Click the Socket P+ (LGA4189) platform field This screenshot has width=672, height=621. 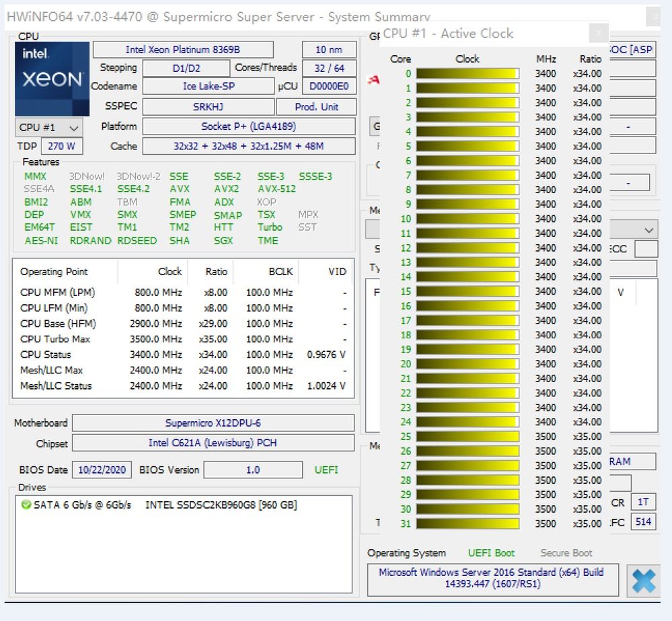coord(249,126)
